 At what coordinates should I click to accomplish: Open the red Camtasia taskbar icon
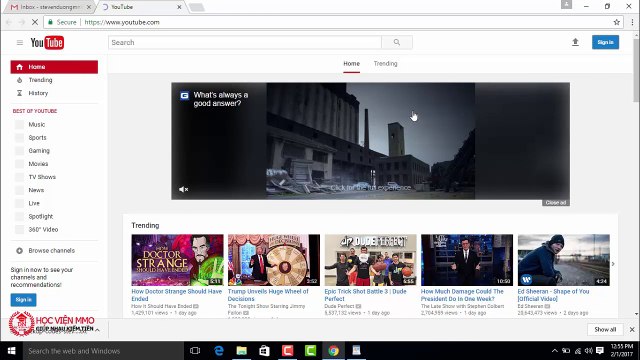[287, 351]
